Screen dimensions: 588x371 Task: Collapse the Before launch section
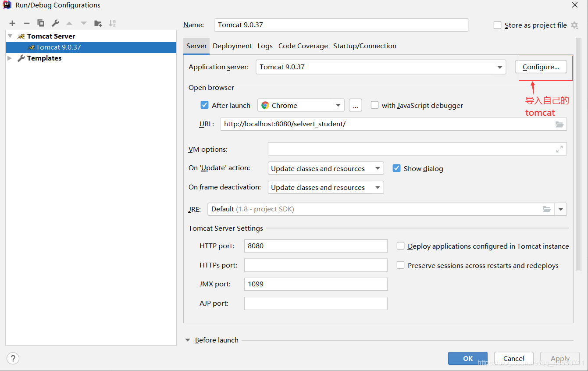click(x=188, y=340)
